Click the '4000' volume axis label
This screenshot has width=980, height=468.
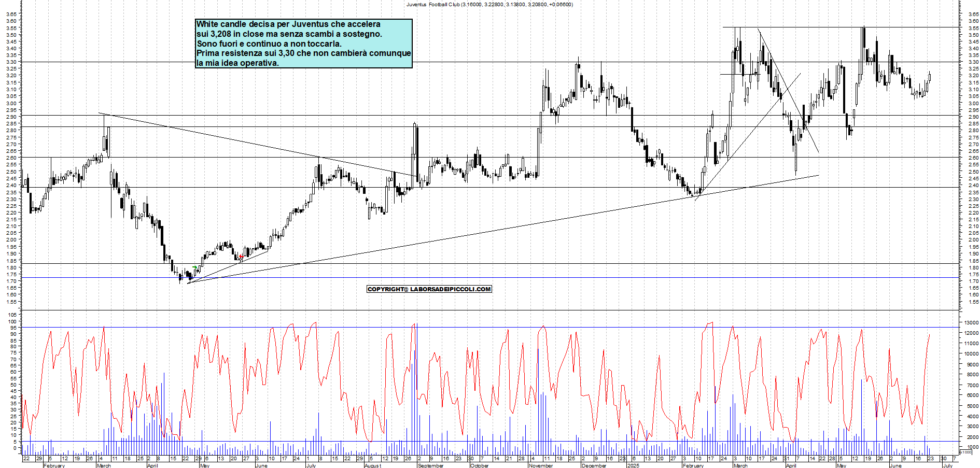[973, 416]
